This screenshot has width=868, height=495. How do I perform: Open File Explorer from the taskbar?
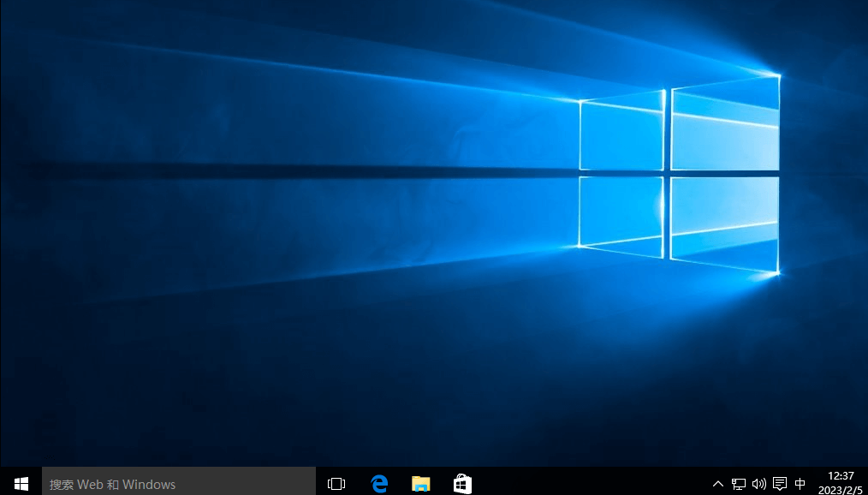pyautogui.click(x=420, y=483)
